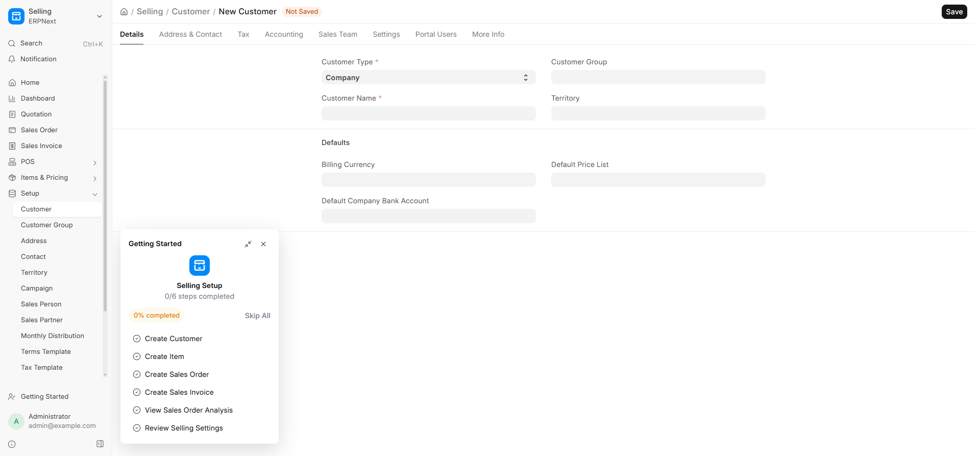Expand the Items & Pricing section
The height and width of the screenshot is (456, 980).
tap(95, 178)
